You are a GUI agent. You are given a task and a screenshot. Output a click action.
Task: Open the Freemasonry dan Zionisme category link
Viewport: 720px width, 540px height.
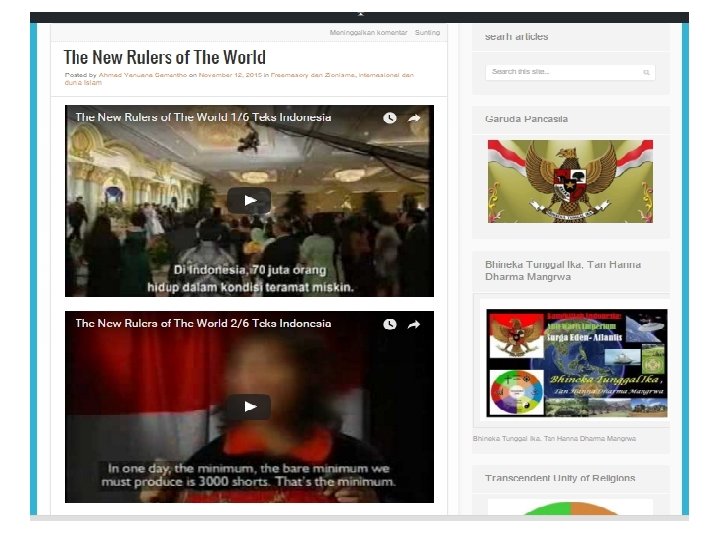[313, 75]
